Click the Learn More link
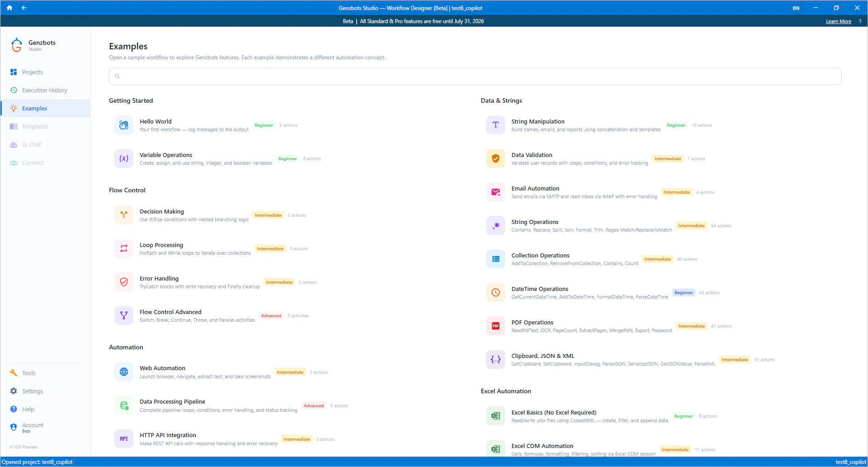This screenshot has height=467, width=868. pyautogui.click(x=838, y=21)
